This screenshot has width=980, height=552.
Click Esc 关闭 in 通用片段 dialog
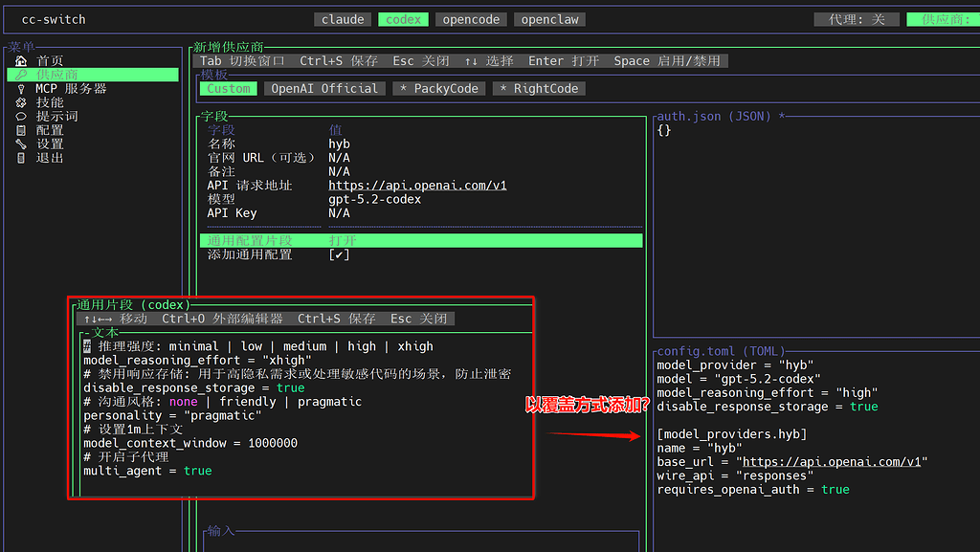tap(419, 320)
